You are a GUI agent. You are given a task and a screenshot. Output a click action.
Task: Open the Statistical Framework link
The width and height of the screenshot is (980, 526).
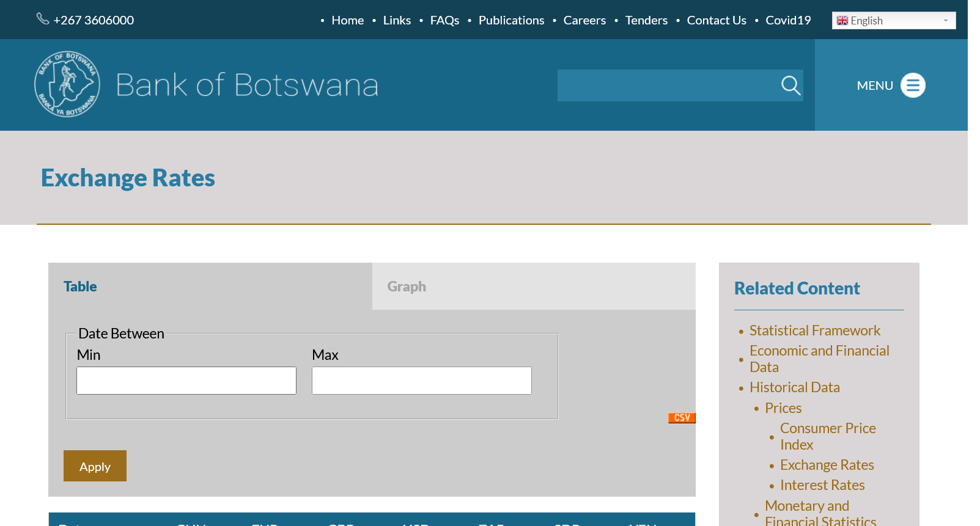coord(814,331)
